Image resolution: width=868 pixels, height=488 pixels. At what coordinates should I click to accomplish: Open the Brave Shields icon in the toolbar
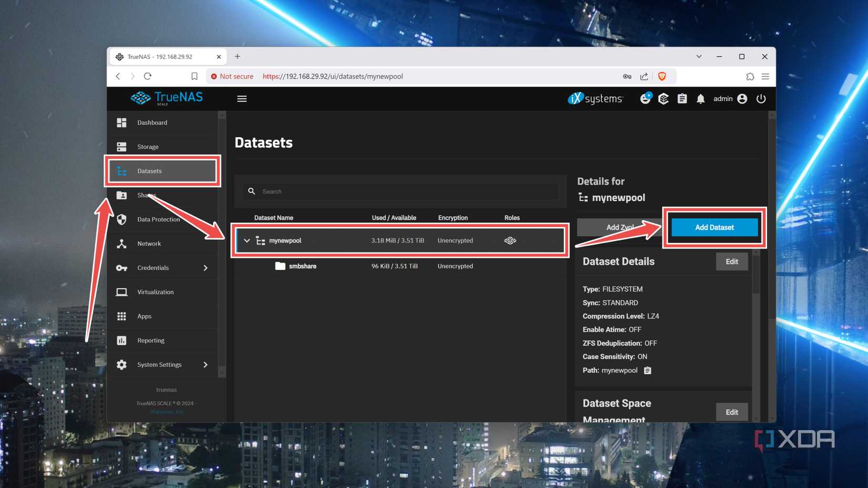(662, 76)
